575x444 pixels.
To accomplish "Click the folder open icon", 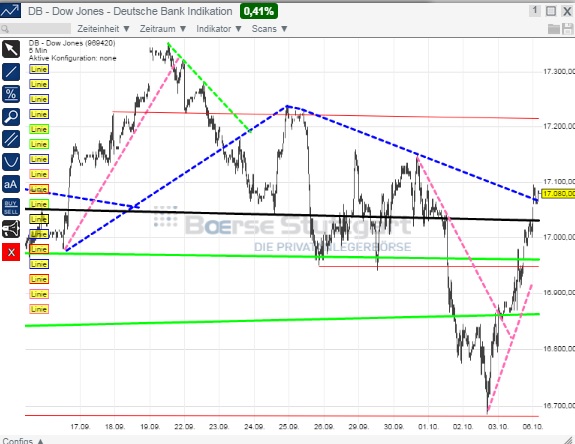I will pyautogui.click(x=553, y=29).
